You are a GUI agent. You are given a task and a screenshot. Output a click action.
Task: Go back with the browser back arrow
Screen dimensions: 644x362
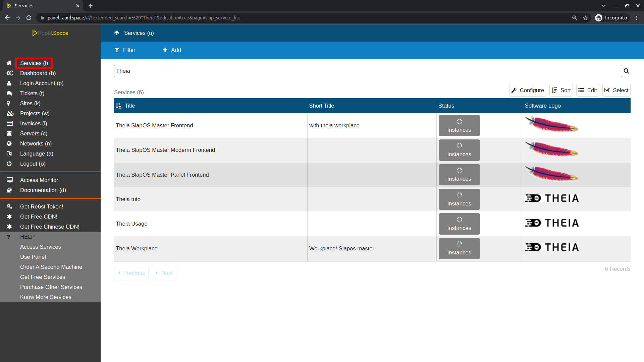coord(7,18)
